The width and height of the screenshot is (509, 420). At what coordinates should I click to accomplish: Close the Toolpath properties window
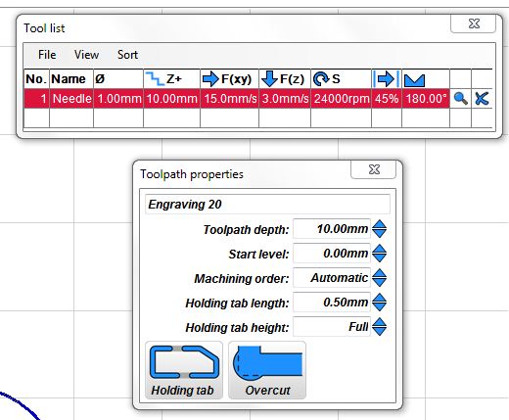(374, 169)
